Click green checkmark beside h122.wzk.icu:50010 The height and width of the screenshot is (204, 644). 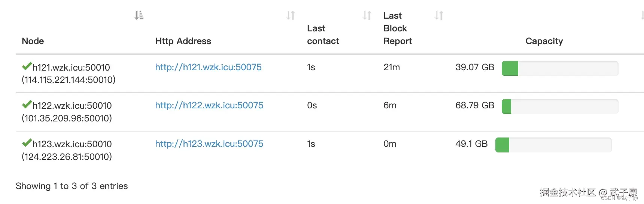(27, 105)
